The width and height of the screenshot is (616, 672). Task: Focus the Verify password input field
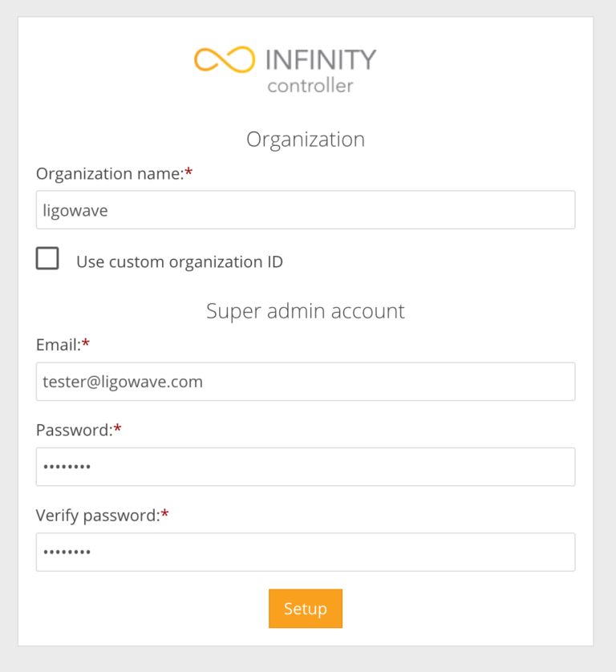306,553
